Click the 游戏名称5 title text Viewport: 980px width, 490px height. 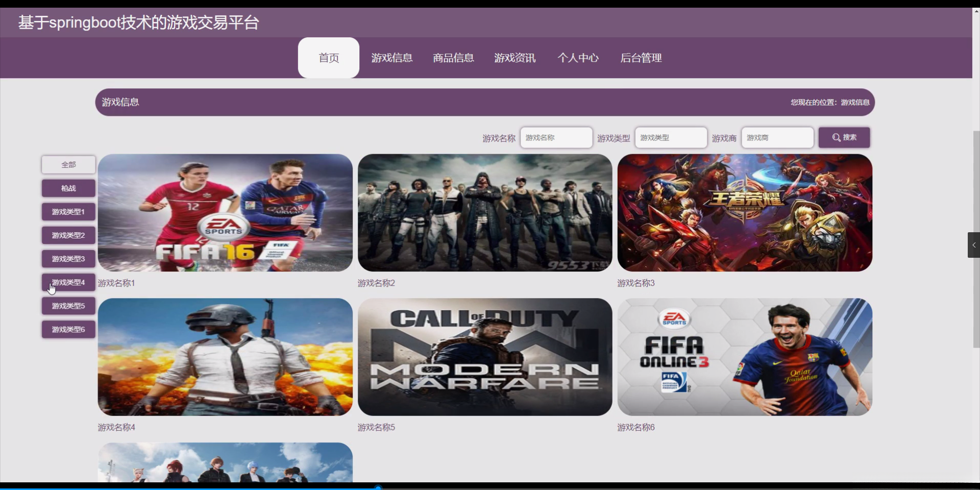pos(376,428)
